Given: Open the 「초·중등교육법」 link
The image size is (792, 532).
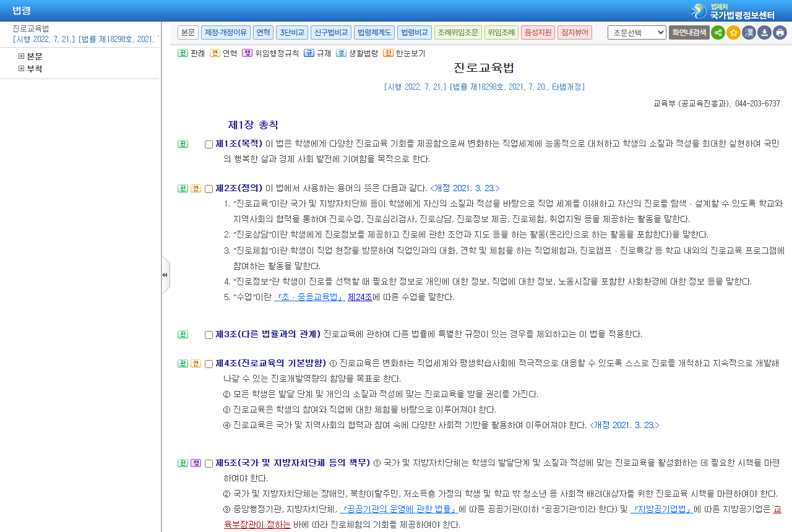Looking at the screenshot, I should click(309, 297).
